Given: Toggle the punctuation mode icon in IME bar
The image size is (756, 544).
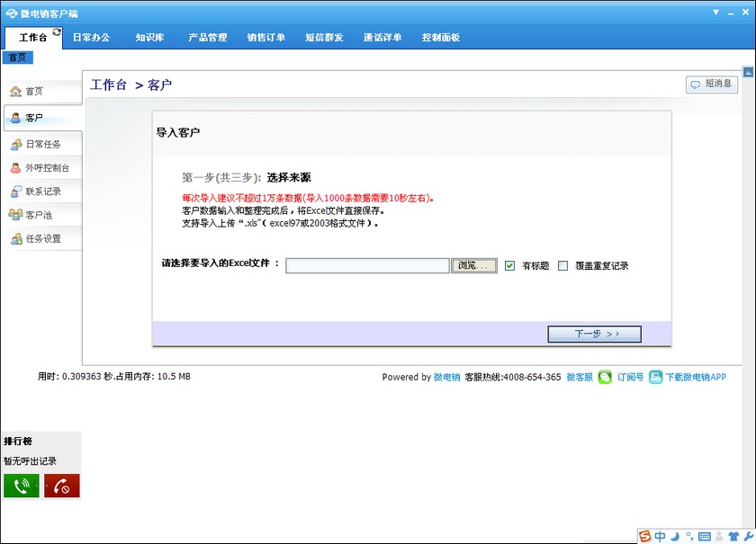Looking at the screenshot, I should point(689,536).
